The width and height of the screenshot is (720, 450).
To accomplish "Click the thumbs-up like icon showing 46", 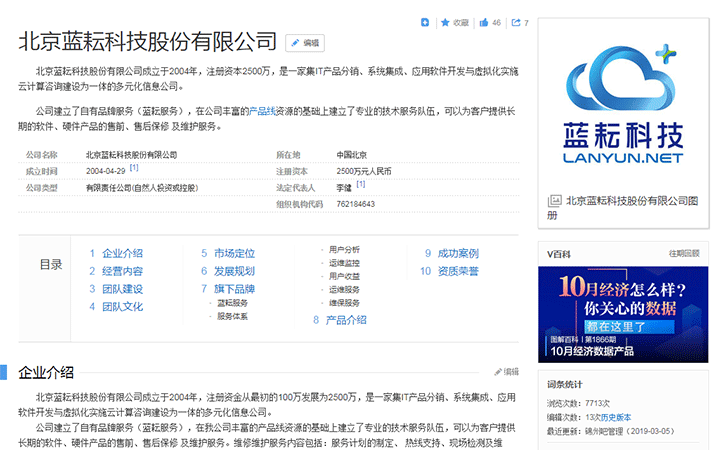I will 484,22.
